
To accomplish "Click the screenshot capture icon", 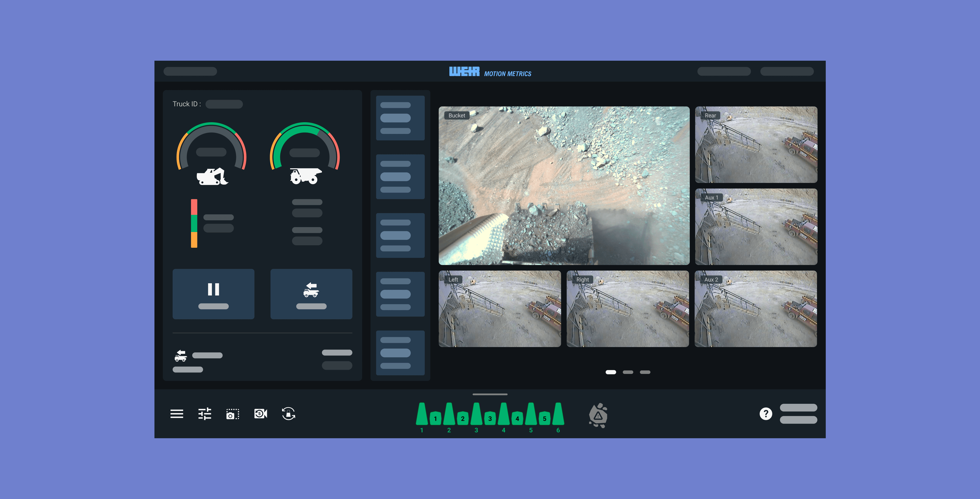I will pos(233,414).
